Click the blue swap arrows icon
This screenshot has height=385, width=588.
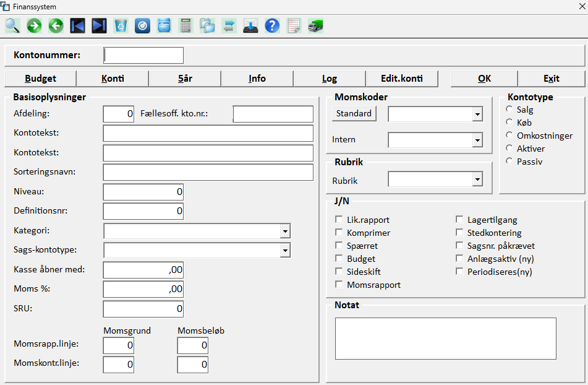[229, 26]
